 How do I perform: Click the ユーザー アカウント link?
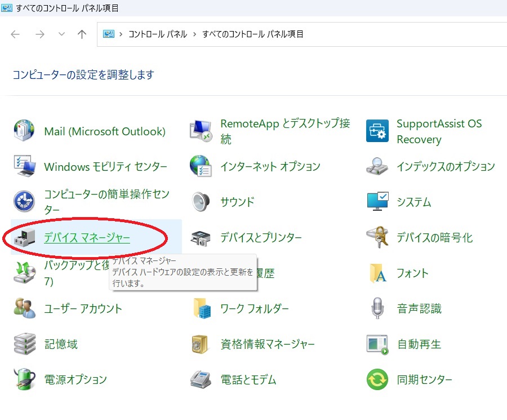coord(83,308)
